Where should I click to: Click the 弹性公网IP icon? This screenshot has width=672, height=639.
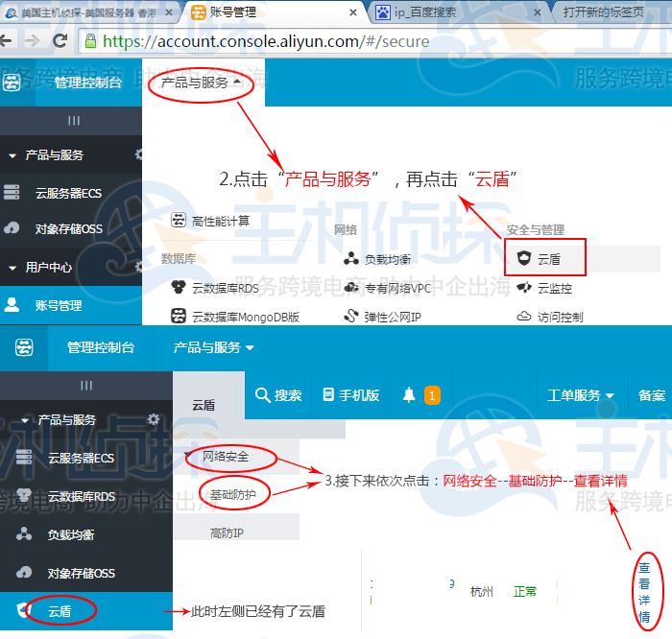(x=351, y=316)
